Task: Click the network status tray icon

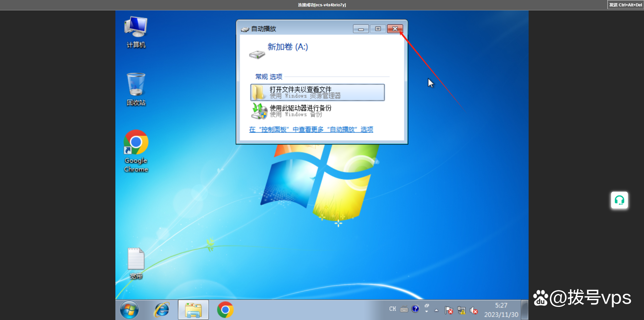Action: pyautogui.click(x=462, y=311)
